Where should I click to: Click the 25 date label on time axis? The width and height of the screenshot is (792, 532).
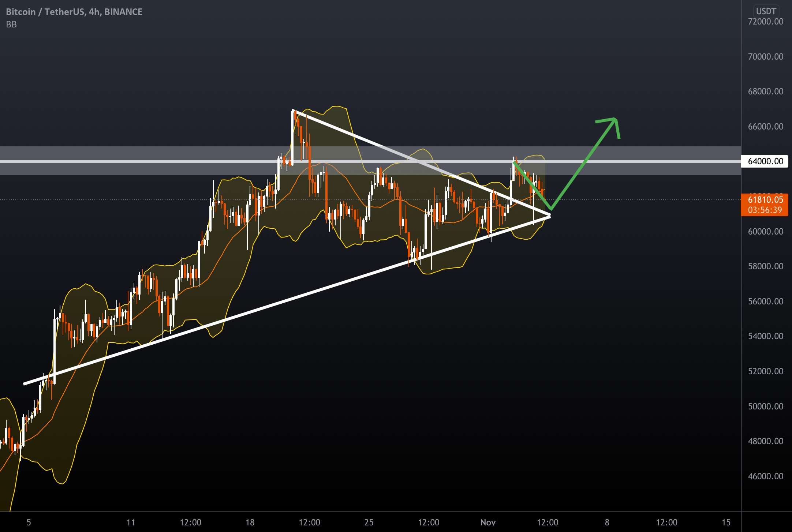coord(369,522)
